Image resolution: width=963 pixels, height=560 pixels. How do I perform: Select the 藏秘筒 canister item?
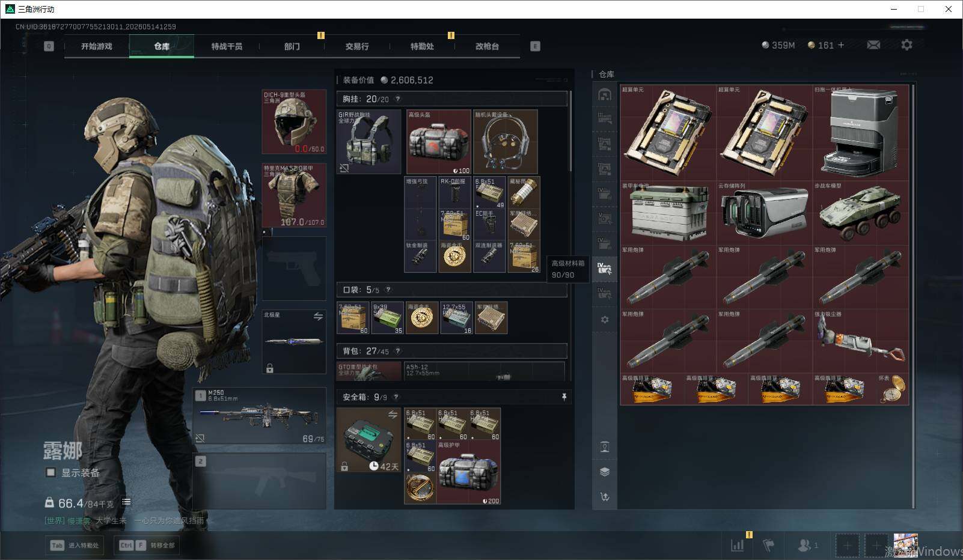click(x=524, y=192)
